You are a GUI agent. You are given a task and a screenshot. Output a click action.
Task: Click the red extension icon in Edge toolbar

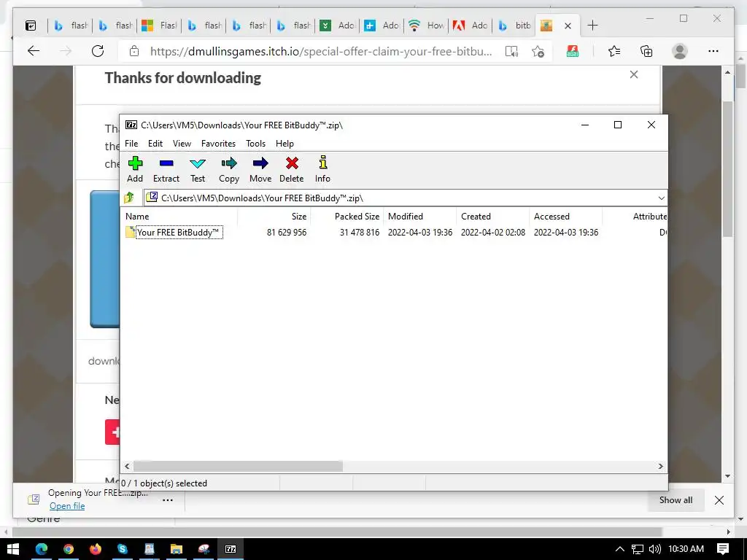(x=572, y=51)
